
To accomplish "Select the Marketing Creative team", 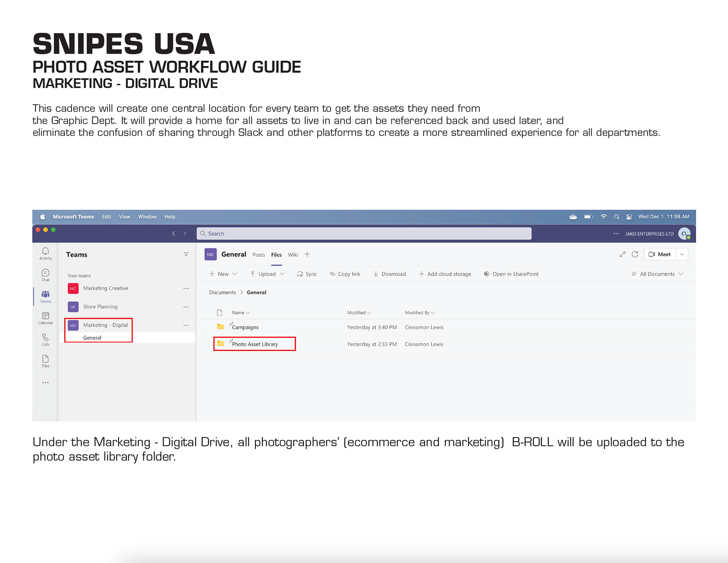I will point(105,288).
